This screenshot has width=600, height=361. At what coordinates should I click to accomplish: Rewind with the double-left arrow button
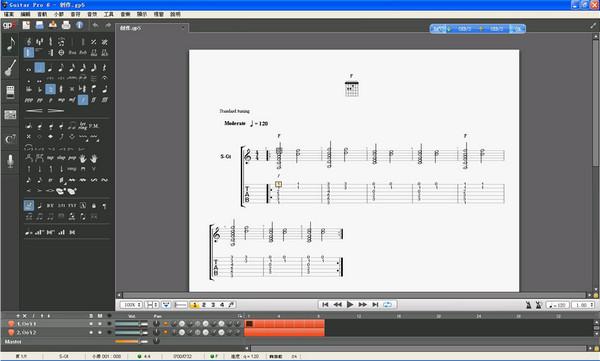tap(337, 304)
